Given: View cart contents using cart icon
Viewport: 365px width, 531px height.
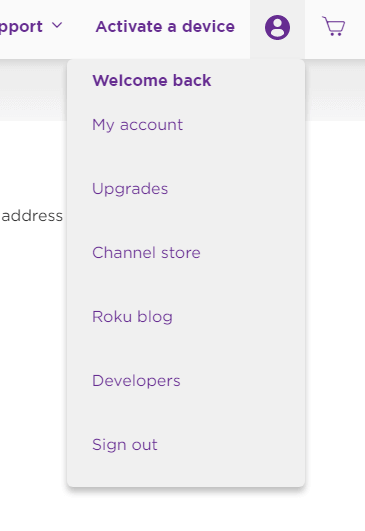Looking at the screenshot, I should point(334,26).
